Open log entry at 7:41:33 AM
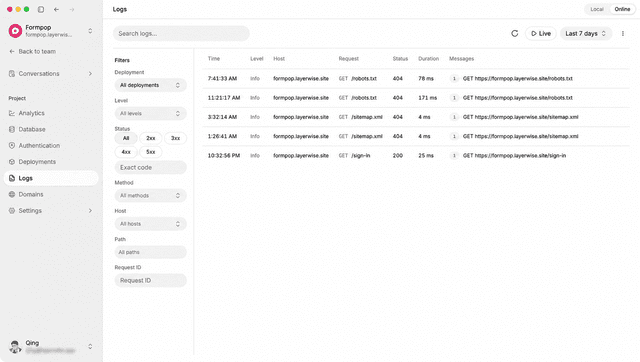 point(416,78)
